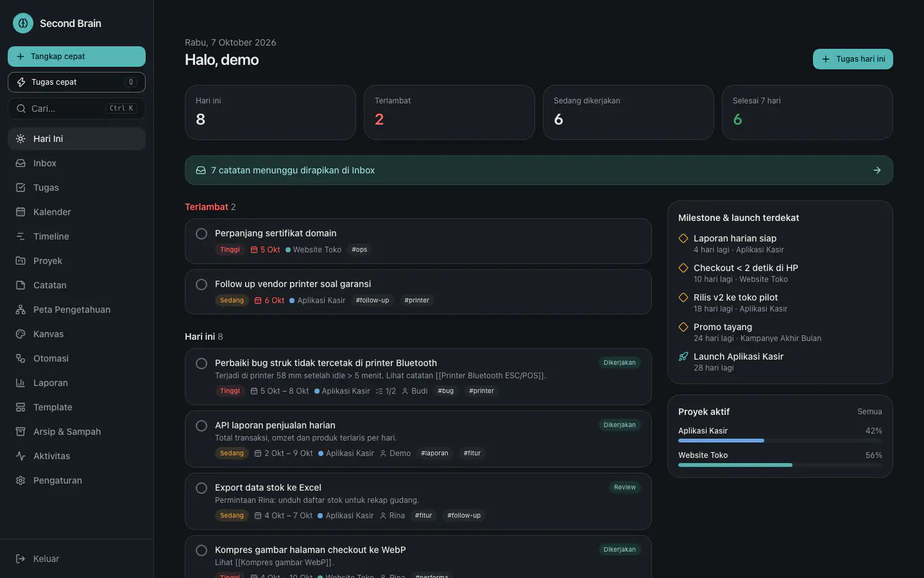Click the Catatan note icon

(21, 285)
